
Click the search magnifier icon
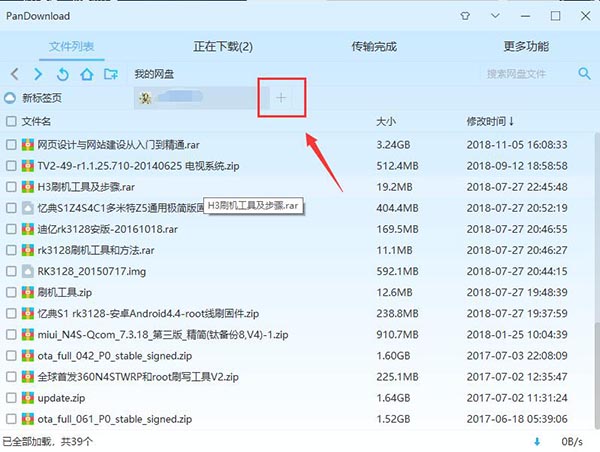[584, 73]
